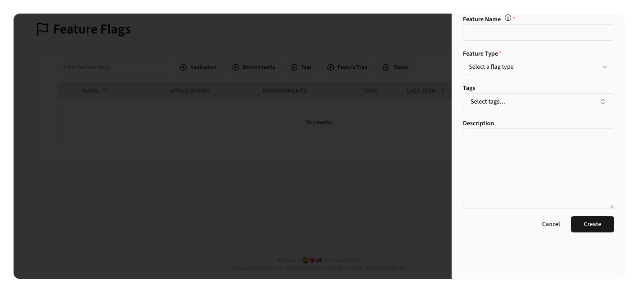Open the Select a flag type dropdown
644x298 pixels.
click(x=538, y=66)
